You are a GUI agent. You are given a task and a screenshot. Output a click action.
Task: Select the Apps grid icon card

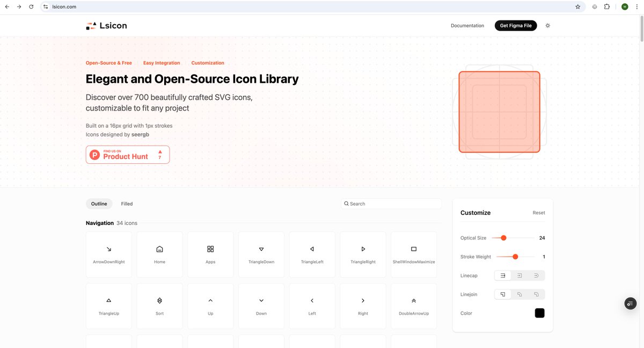click(x=210, y=255)
